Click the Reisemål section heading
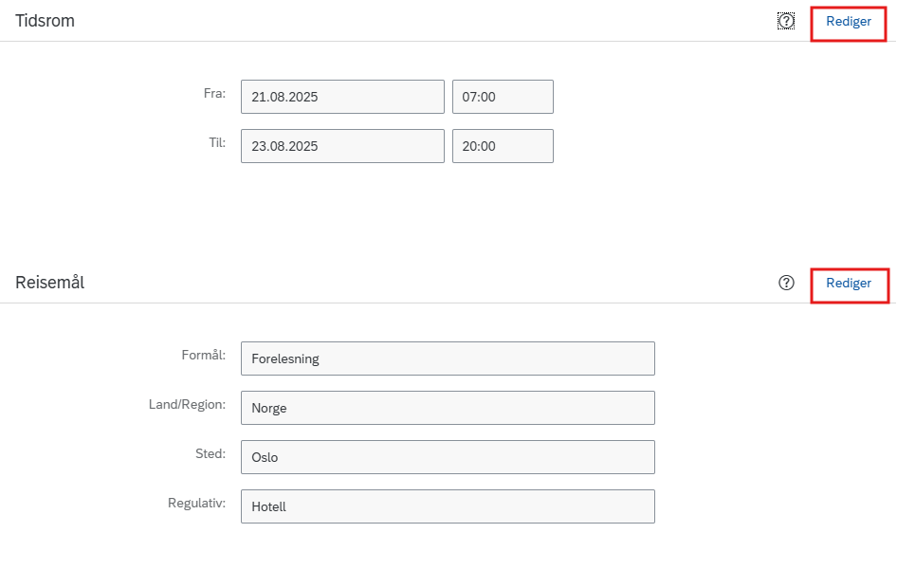The image size is (897, 588). point(49,283)
